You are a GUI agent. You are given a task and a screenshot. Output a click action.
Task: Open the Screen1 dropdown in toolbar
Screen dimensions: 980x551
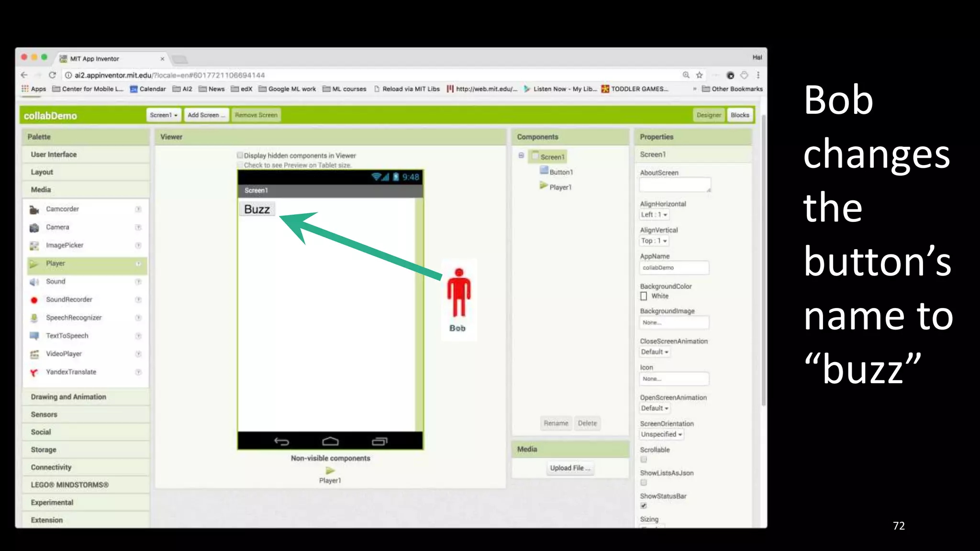163,115
